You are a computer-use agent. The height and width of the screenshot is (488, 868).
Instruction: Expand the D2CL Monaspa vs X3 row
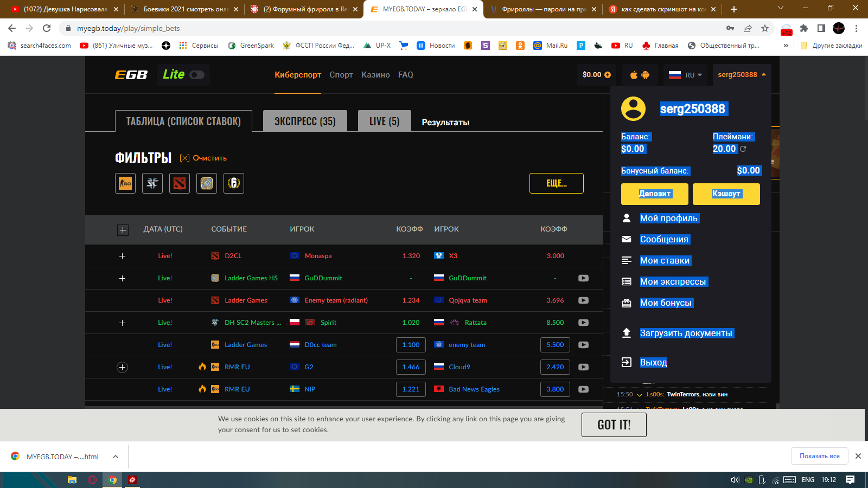coord(122,256)
